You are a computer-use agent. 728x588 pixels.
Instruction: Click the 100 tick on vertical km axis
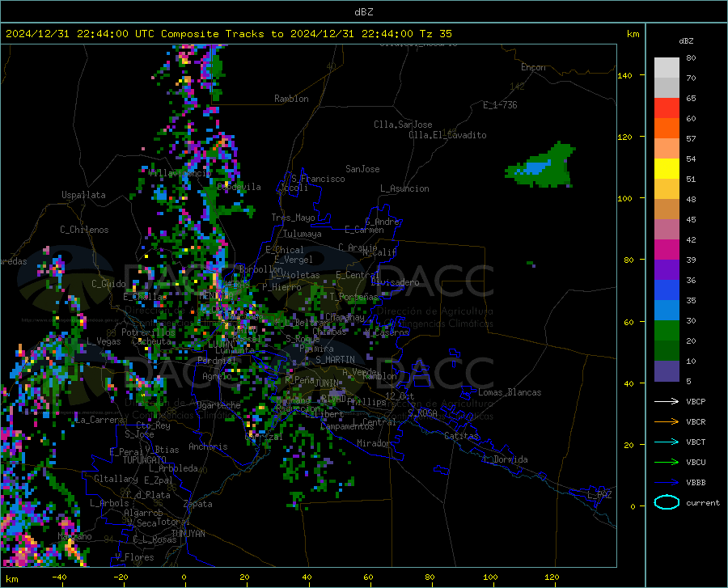[624, 198]
